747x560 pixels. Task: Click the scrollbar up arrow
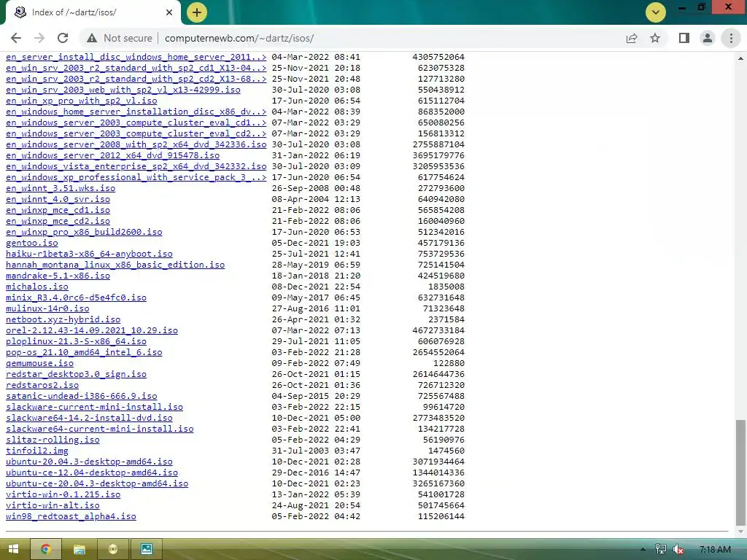(740, 58)
